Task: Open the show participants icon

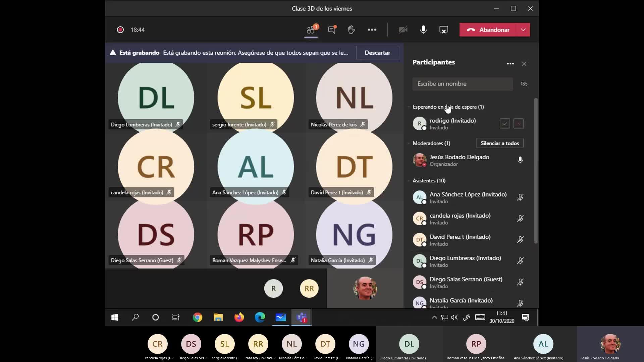Action: [311, 30]
